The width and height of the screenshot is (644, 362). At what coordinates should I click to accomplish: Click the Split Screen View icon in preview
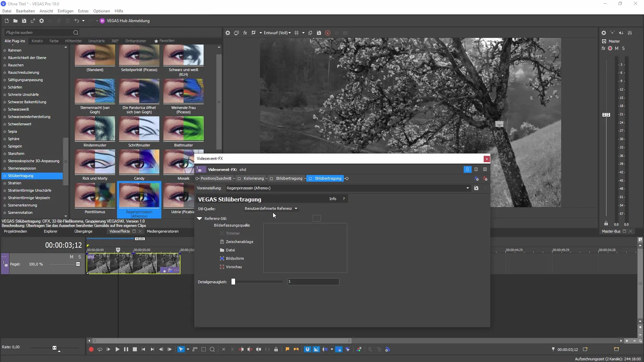click(254, 33)
